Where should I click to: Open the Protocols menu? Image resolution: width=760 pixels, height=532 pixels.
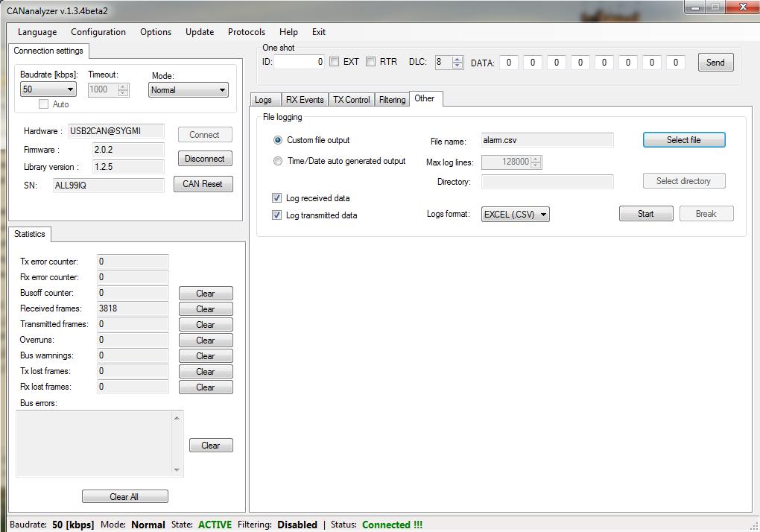click(x=246, y=32)
